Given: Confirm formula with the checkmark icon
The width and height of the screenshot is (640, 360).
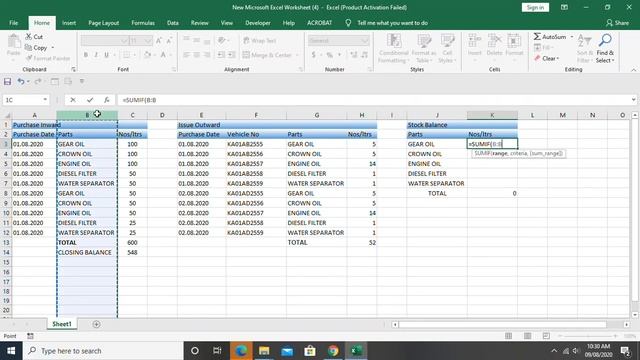Looking at the screenshot, I should 90,100.
